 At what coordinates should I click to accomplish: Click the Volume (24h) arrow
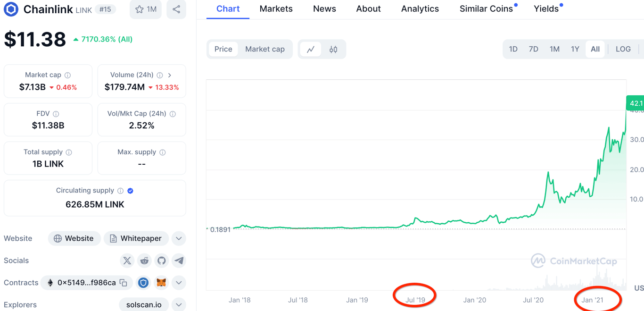click(x=170, y=75)
